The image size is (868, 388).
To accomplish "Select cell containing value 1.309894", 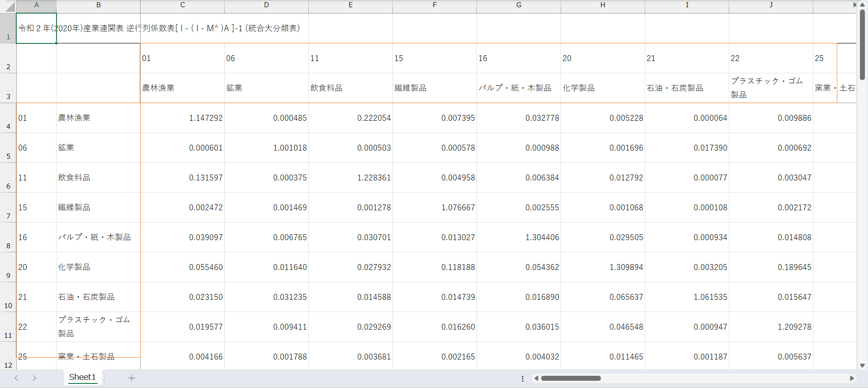I will (603, 267).
